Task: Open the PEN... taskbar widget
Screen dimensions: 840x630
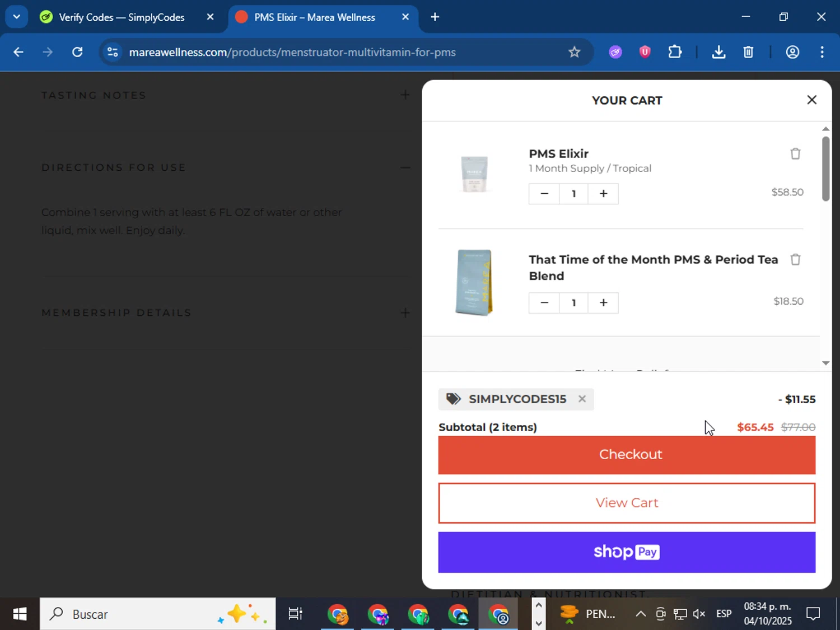Action: tap(587, 614)
